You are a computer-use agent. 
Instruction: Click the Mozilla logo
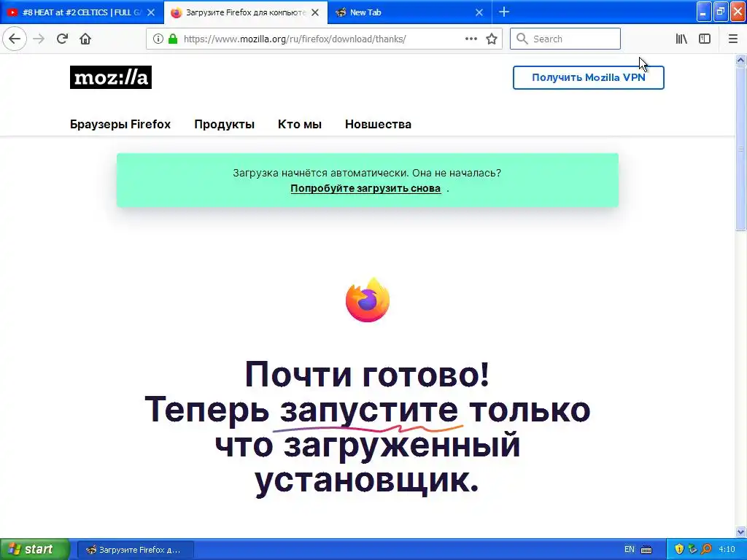click(x=111, y=77)
